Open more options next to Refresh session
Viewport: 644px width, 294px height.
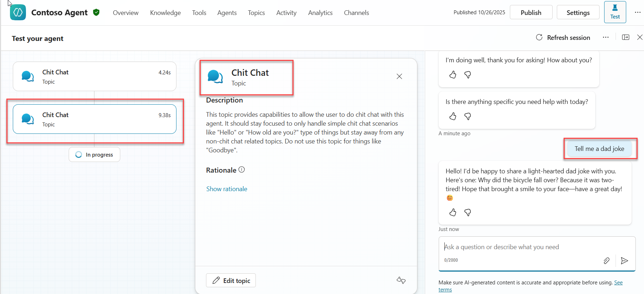coord(606,37)
